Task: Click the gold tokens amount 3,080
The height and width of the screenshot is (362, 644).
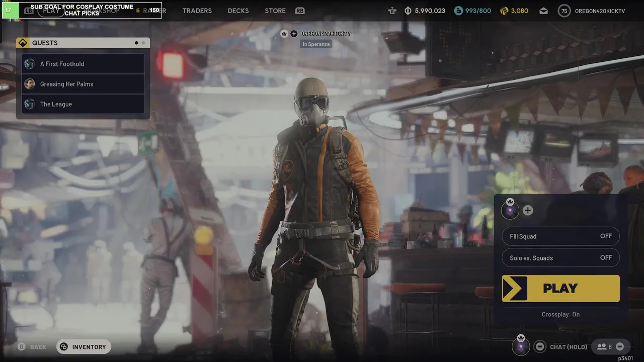Action: [514, 11]
